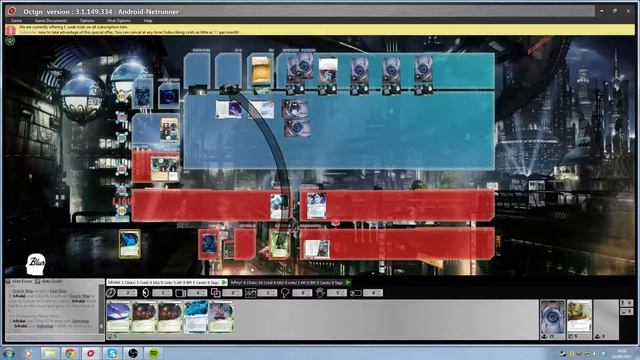Click the Tags counter icon

(356, 293)
